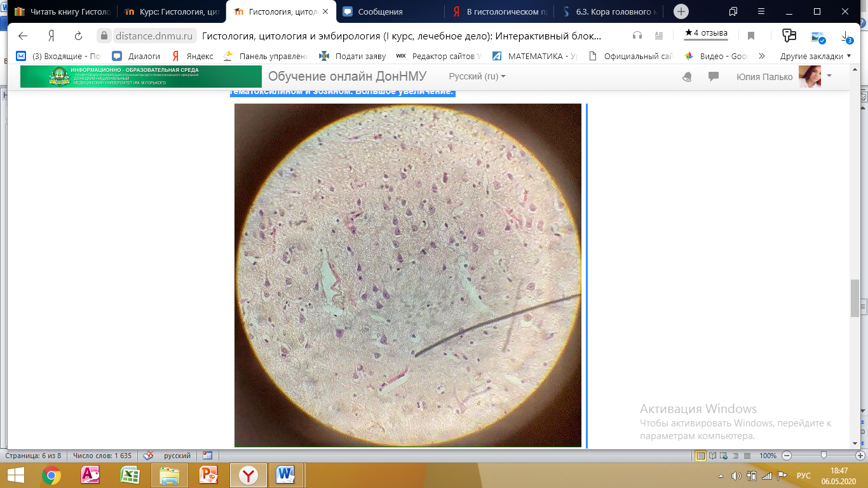Reload the page with the refresh icon
868x488 pixels.
click(x=78, y=36)
